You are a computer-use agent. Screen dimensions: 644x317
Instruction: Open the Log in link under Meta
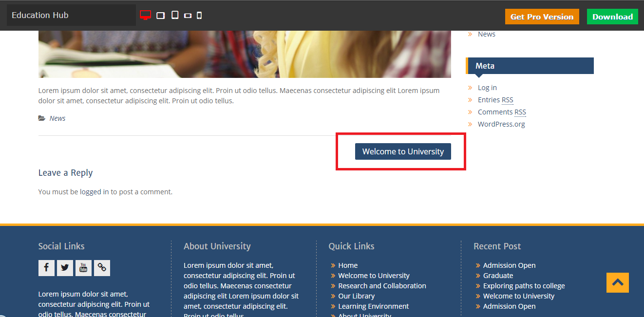[487, 88]
